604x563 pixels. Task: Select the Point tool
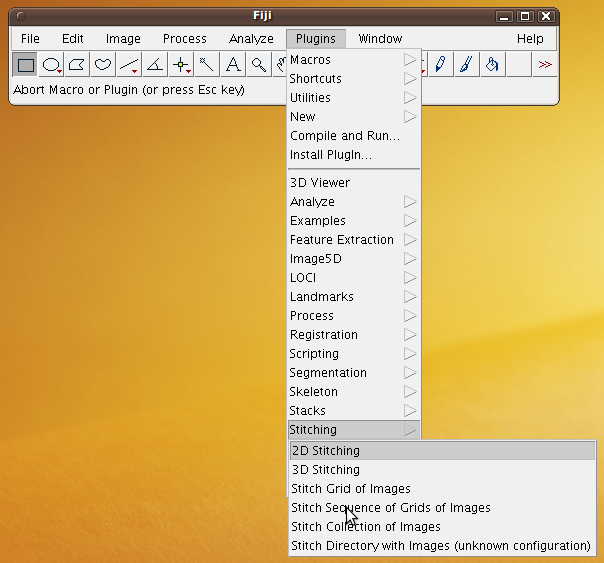click(181, 64)
